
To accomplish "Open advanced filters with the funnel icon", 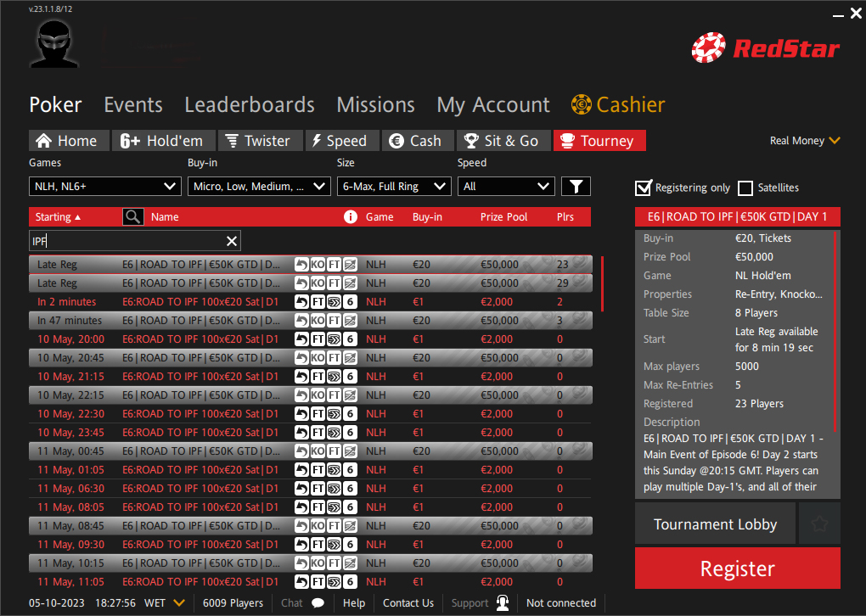I will [x=576, y=187].
